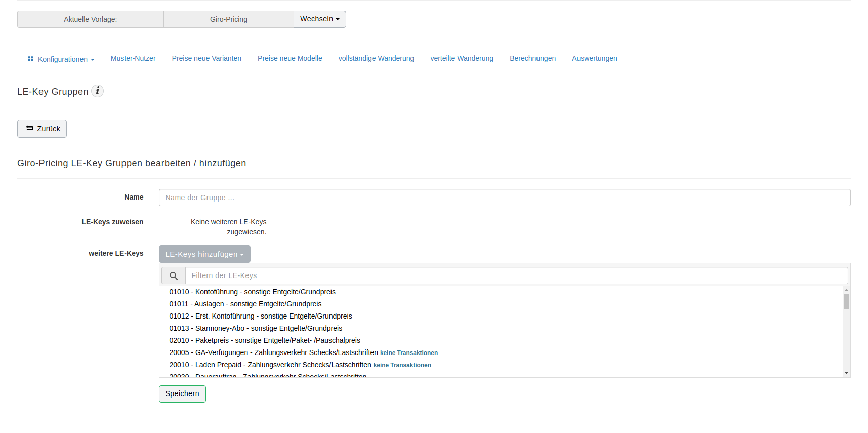Select 02010 - Paketpreis entry
Viewport: 868px width, 433px height.
501,340
